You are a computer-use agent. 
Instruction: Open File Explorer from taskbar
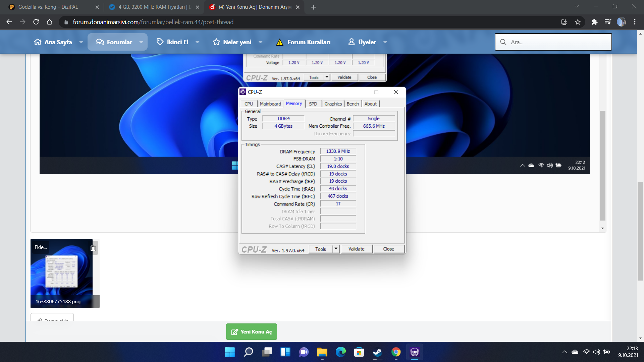(322, 352)
